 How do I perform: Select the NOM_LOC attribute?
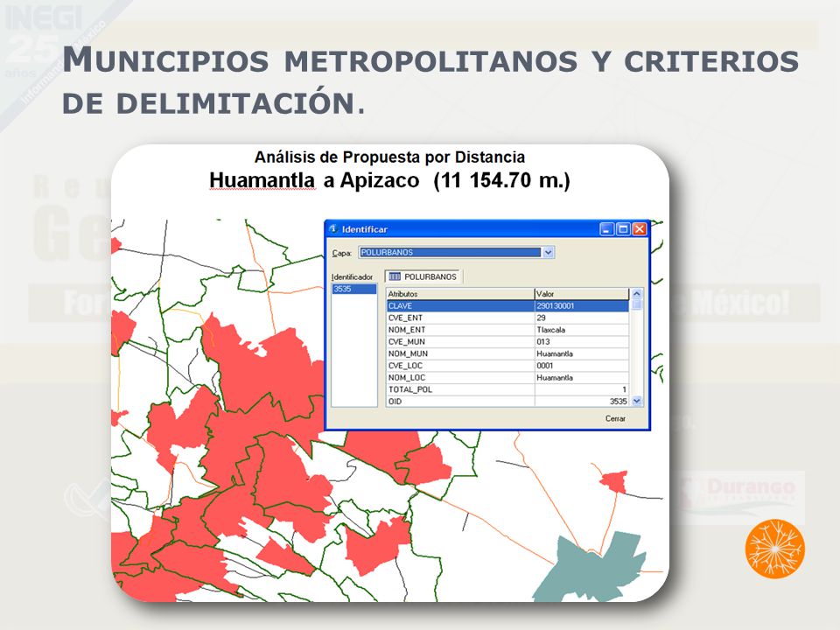click(407, 378)
